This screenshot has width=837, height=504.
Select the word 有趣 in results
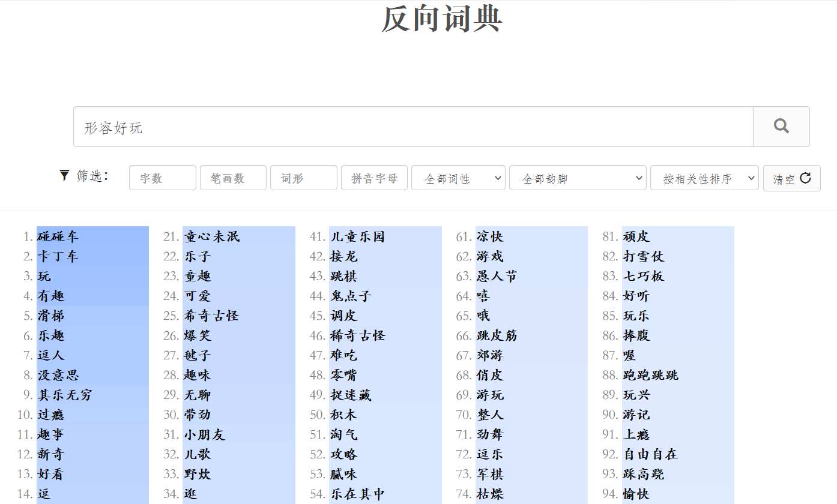(x=53, y=295)
